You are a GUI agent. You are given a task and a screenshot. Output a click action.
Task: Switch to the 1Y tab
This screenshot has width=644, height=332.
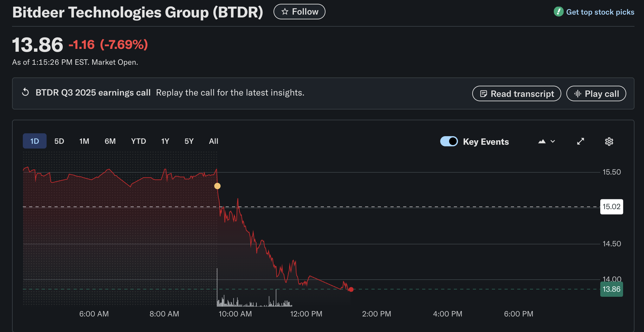pos(165,141)
